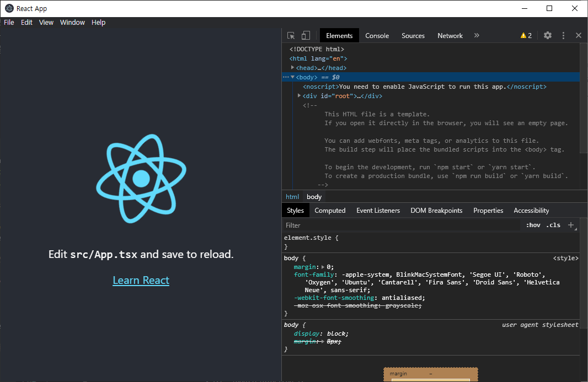Open the Accessibility sub-tab
The height and width of the screenshot is (382, 588).
(531, 211)
